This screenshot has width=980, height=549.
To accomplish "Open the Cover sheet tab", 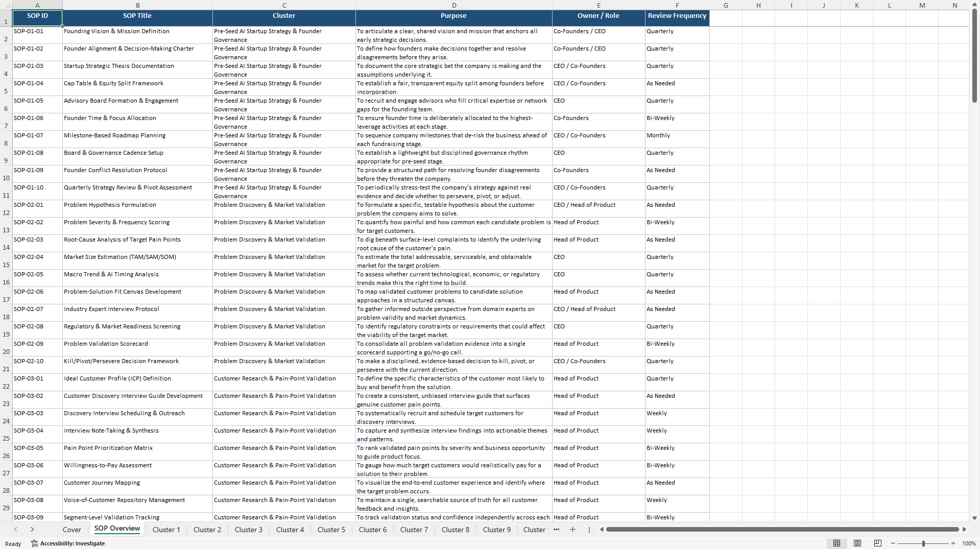I will coord(72,530).
